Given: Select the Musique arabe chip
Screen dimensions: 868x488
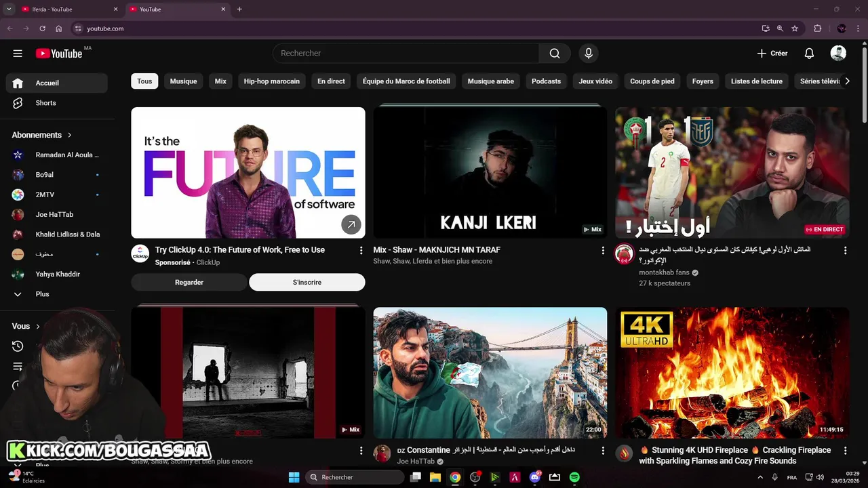Looking at the screenshot, I should 491,81.
